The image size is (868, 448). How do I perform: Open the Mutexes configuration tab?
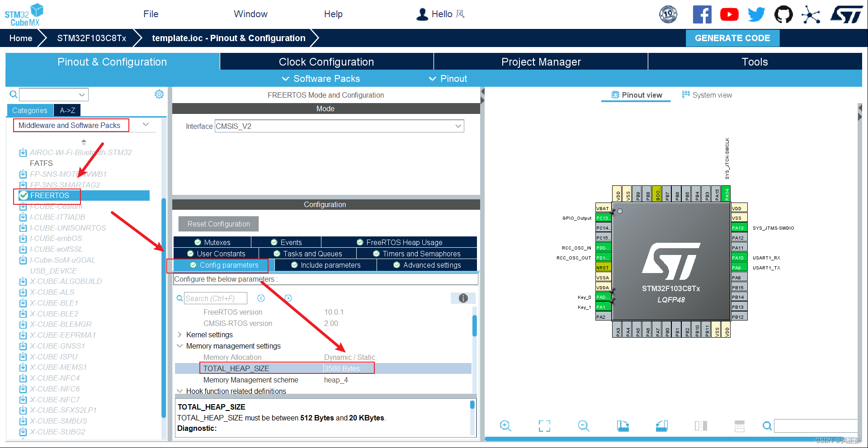tap(212, 242)
